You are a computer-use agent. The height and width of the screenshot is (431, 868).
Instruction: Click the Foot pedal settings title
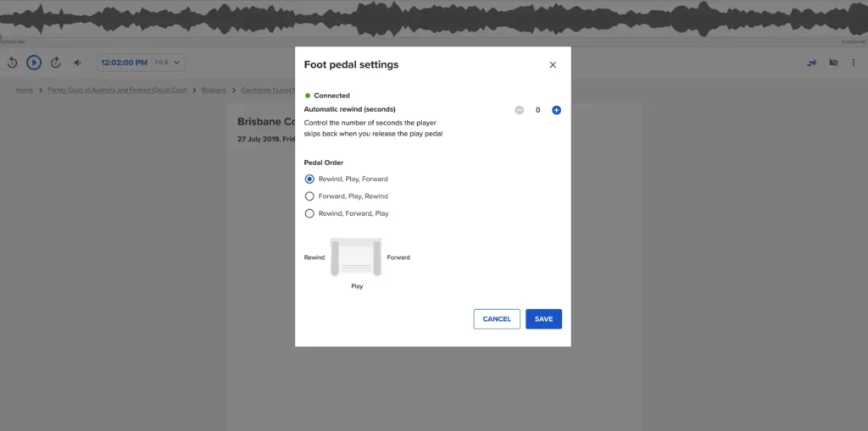(x=351, y=64)
